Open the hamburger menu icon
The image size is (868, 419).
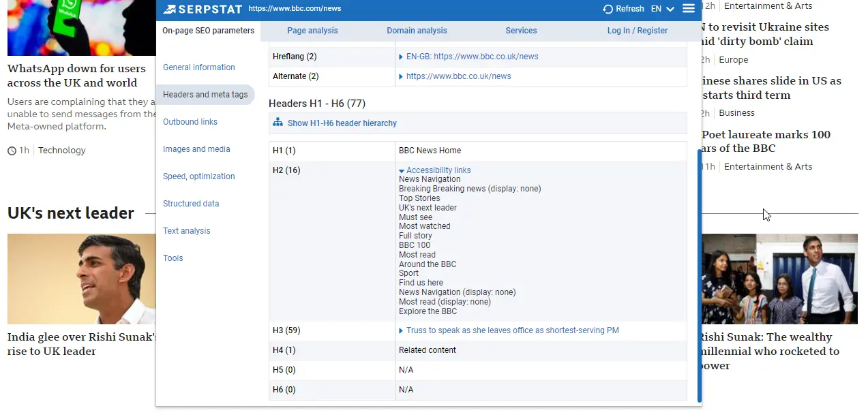[689, 8]
